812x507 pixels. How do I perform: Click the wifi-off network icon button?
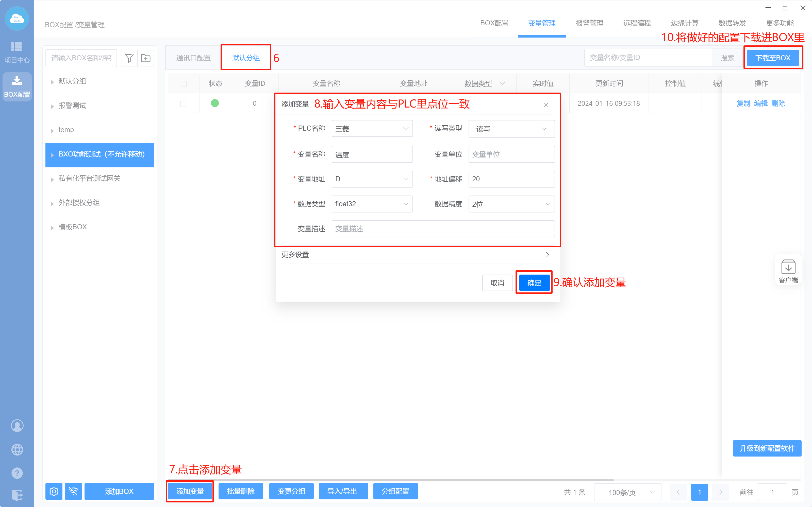click(73, 491)
